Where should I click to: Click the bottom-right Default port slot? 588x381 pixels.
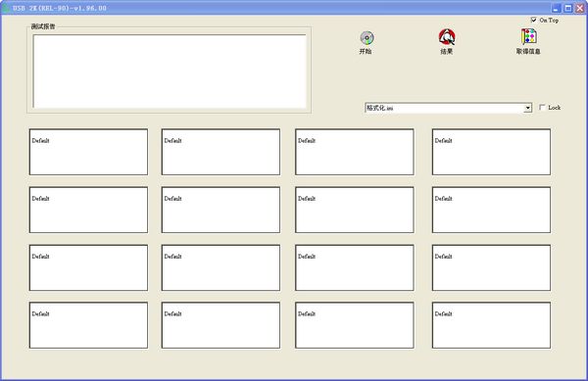(491, 325)
